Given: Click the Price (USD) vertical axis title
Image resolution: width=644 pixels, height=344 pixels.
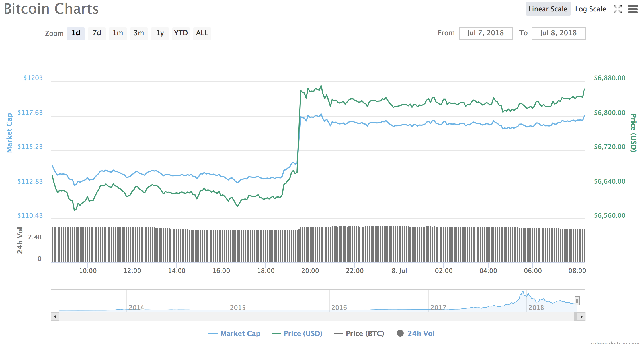Looking at the screenshot, I should coord(633,133).
